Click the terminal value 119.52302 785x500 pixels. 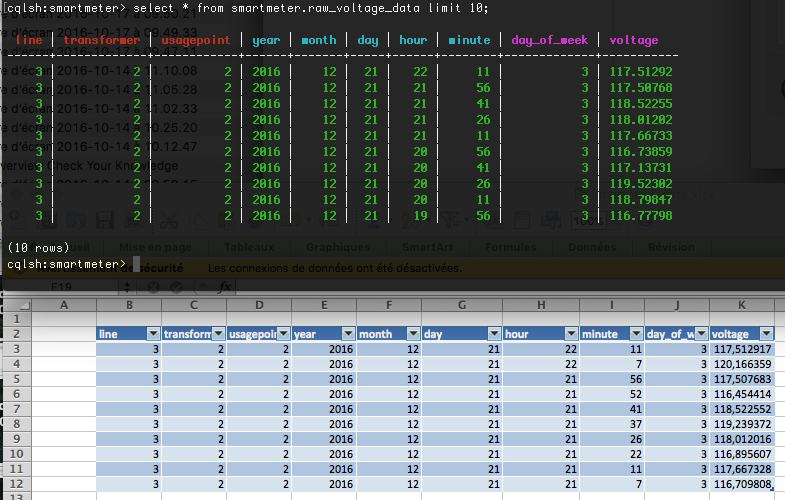point(641,184)
